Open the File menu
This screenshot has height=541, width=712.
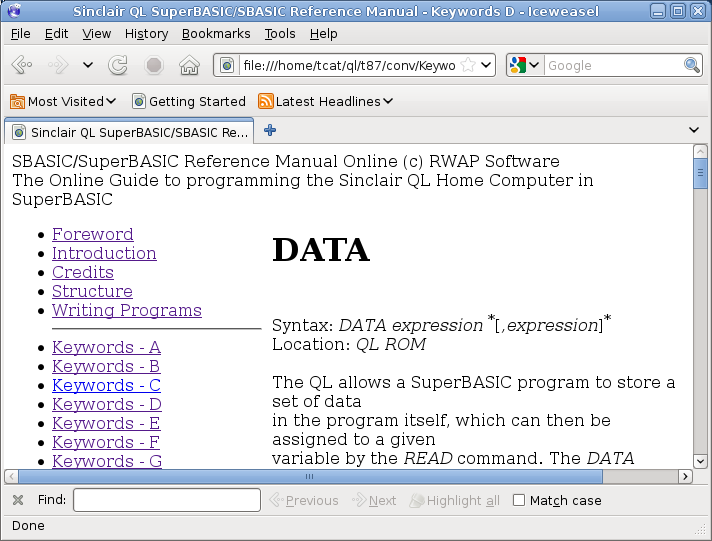tap(20, 34)
